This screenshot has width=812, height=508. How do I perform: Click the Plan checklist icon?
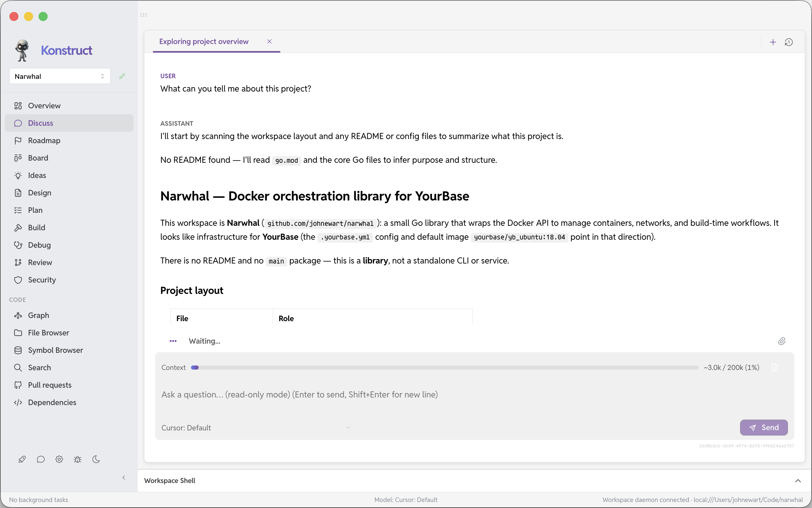(18, 210)
